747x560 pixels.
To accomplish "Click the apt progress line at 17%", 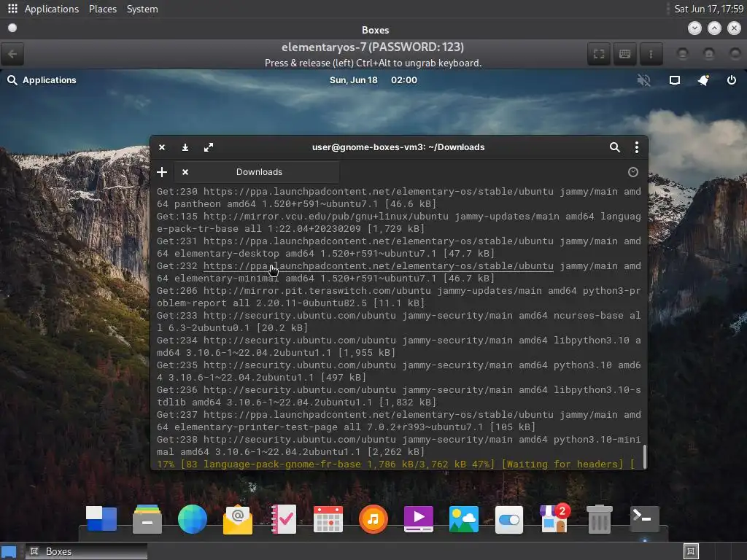I will point(395,464).
